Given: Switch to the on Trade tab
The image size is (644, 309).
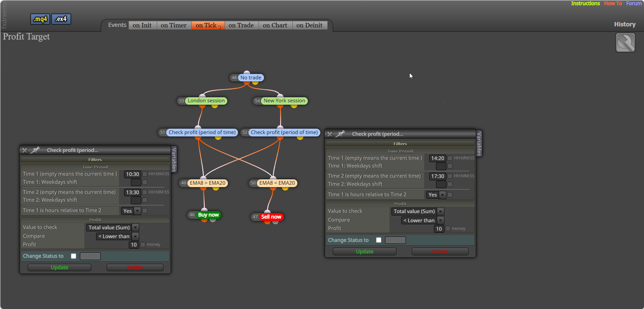Looking at the screenshot, I should tap(241, 25).
